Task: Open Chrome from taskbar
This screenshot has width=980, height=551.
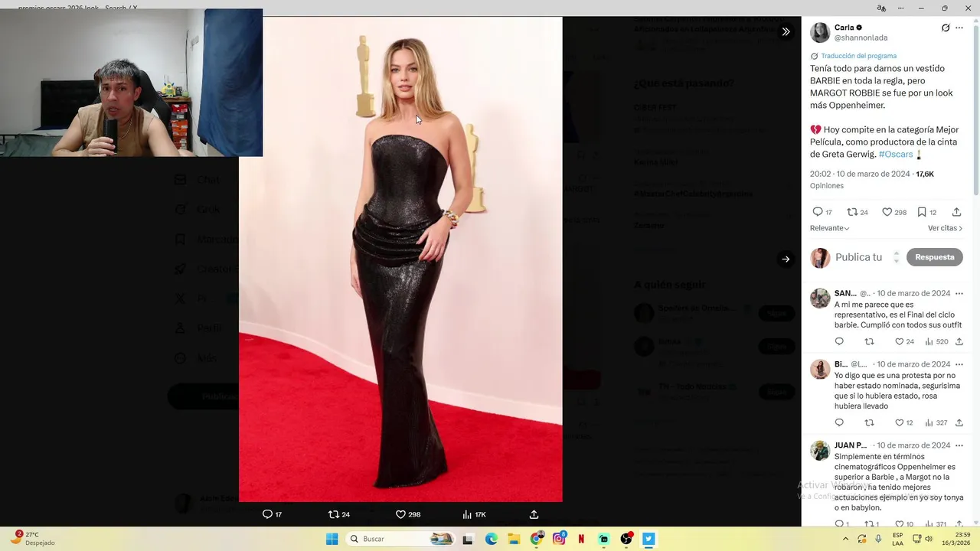Action: pyautogui.click(x=537, y=539)
